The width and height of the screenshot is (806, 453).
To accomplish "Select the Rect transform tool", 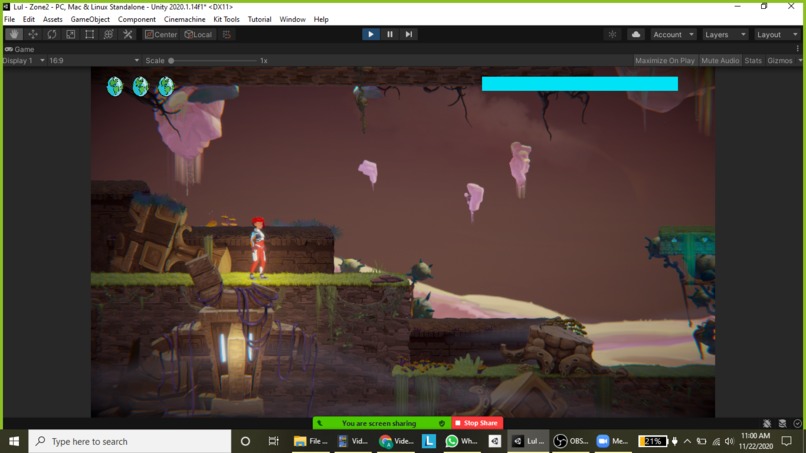I will 89,34.
